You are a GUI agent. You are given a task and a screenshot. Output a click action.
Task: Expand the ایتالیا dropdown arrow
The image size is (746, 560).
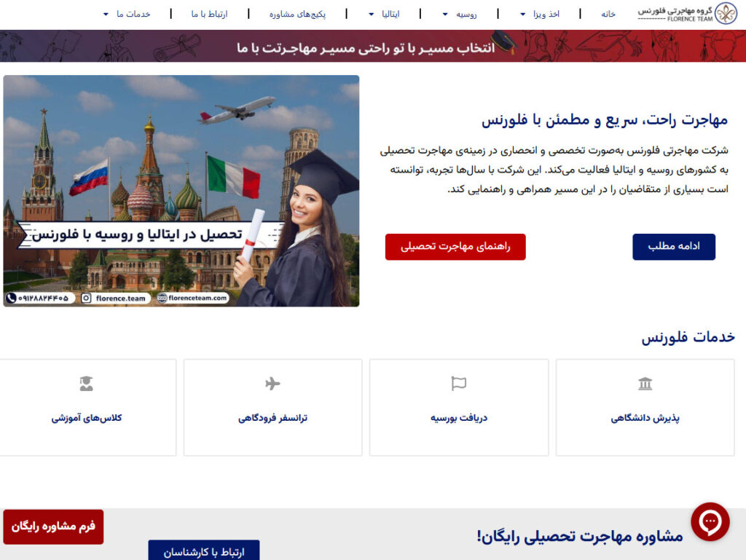click(372, 15)
